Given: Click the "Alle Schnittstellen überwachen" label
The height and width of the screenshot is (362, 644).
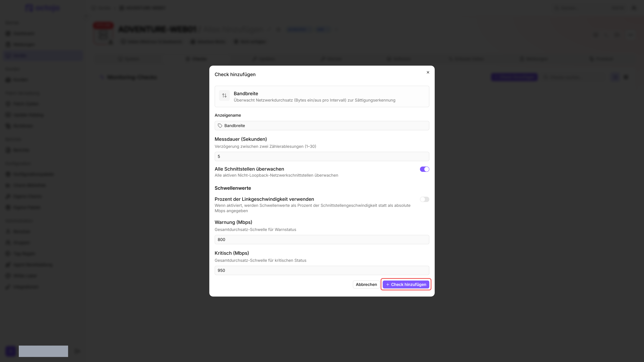Looking at the screenshot, I should (x=249, y=169).
